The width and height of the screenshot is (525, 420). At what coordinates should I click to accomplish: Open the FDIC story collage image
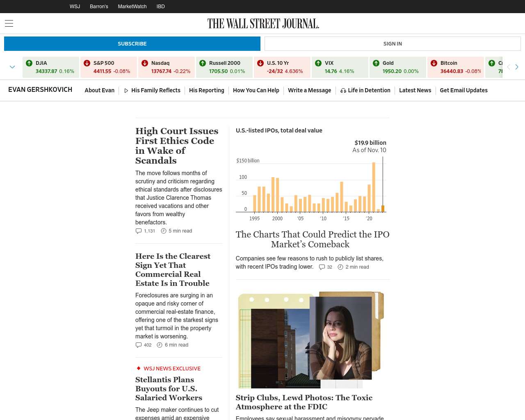pyautogui.click(x=311, y=340)
